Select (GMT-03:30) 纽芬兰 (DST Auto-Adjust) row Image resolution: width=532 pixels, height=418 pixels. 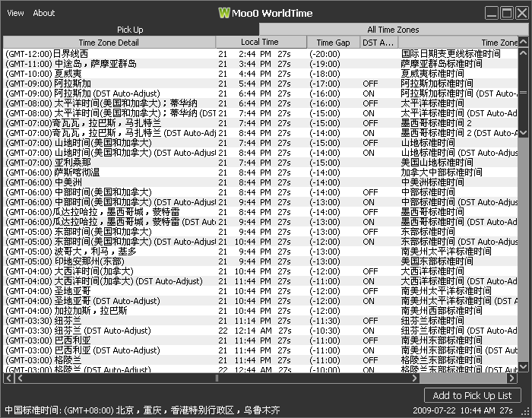coord(261,331)
